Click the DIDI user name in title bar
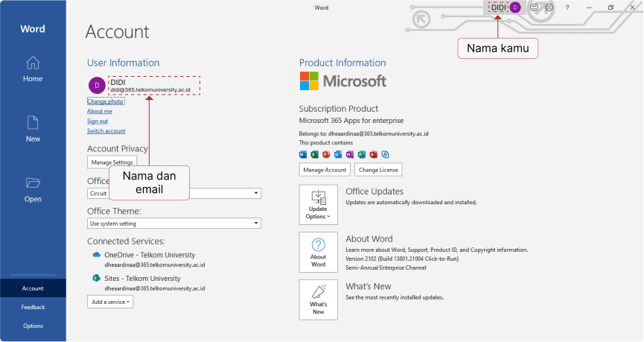 (499, 7)
